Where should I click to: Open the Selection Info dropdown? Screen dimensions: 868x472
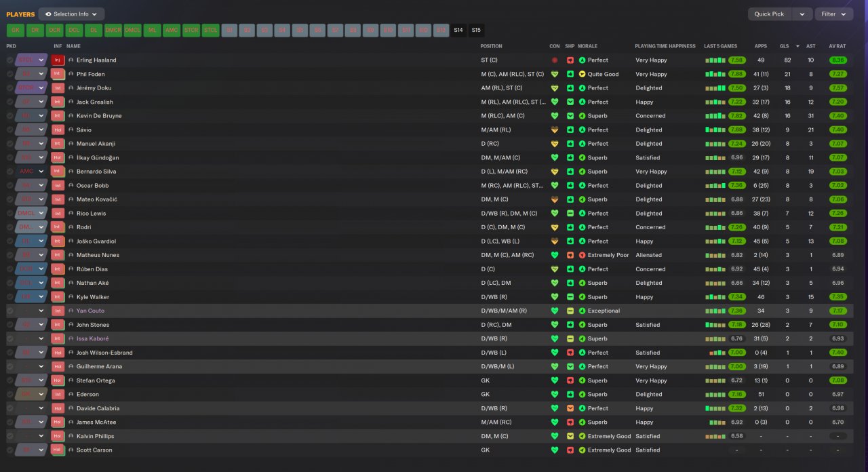(x=71, y=14)
